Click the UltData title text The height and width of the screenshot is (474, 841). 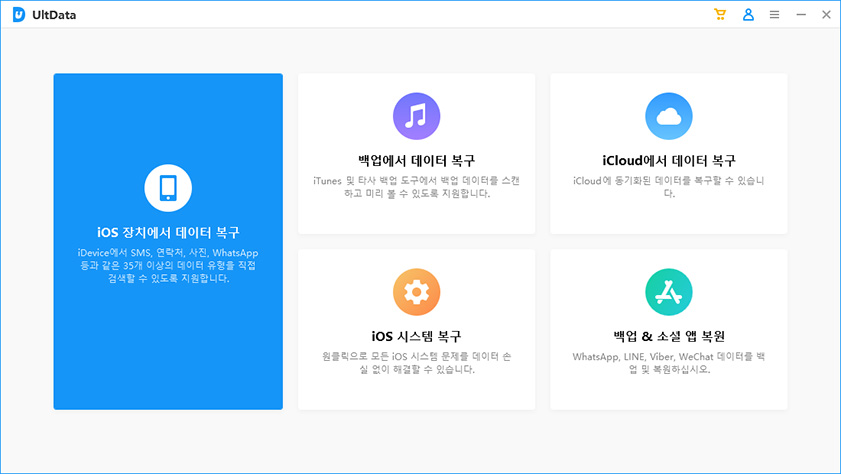54,15
